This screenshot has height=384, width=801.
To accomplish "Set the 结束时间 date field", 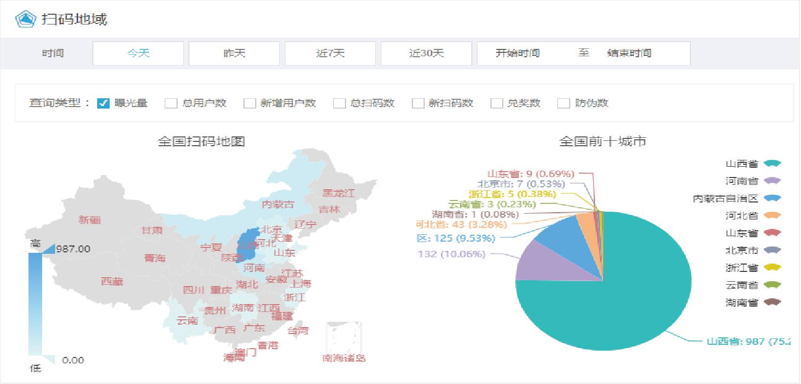I will [629, 53].
